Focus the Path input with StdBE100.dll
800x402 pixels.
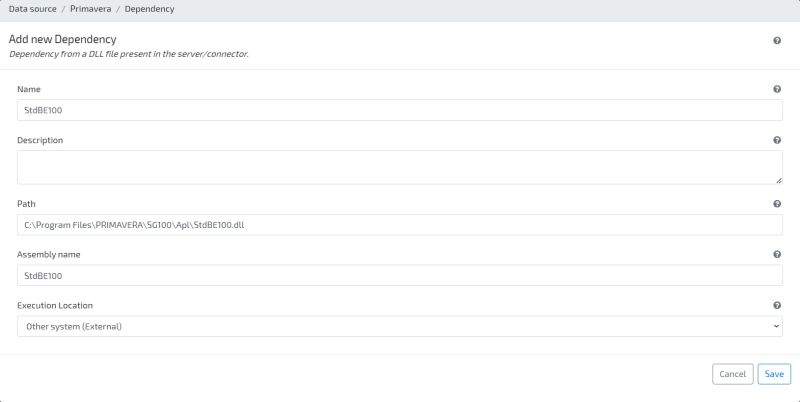pos(399,224)
